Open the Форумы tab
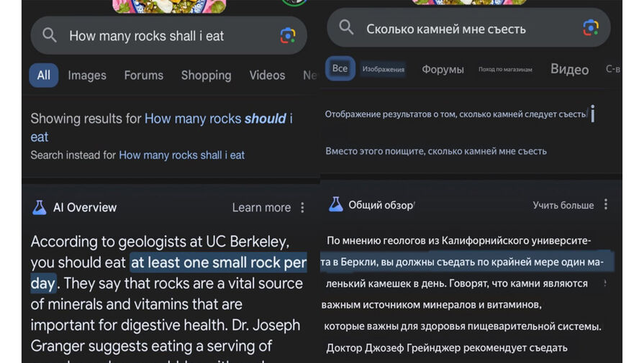This screenshot has height=363, width=644. [x=443, y=69]
